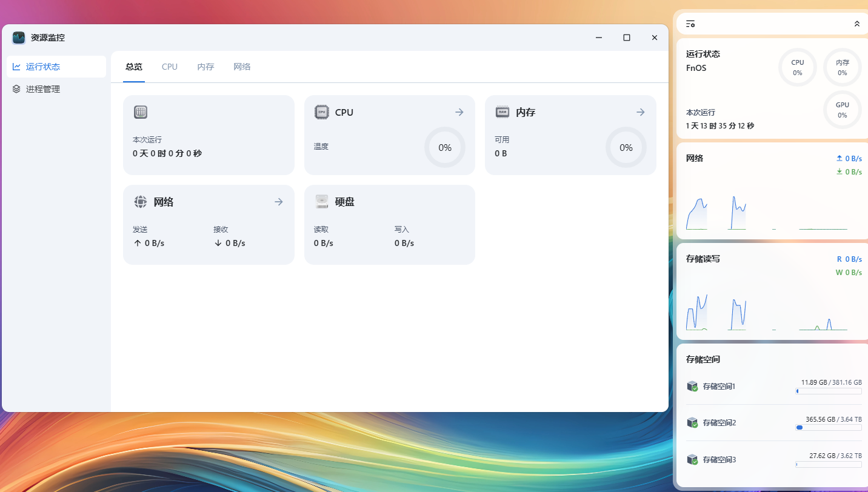Click the CPU chip icon in CPU card

321,112
